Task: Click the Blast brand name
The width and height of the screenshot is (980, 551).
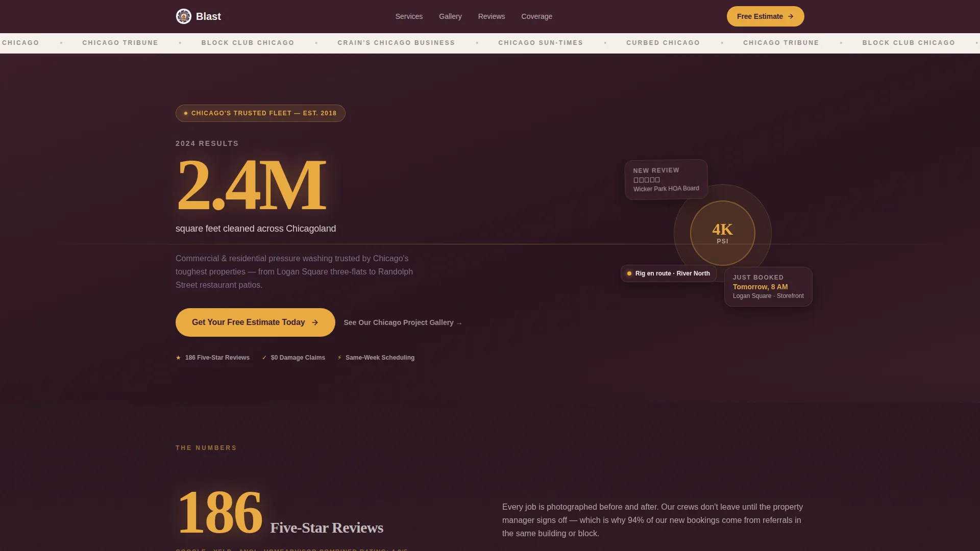Action: [208, 16]
